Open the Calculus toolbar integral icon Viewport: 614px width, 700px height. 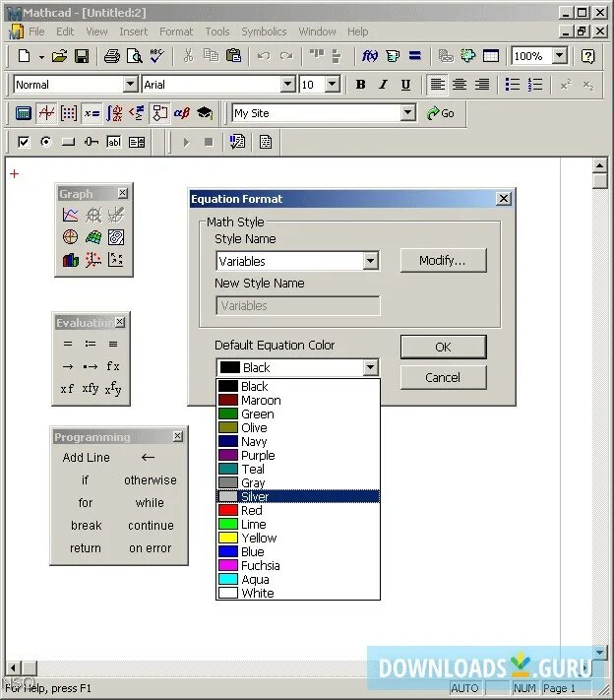[115, 113]
